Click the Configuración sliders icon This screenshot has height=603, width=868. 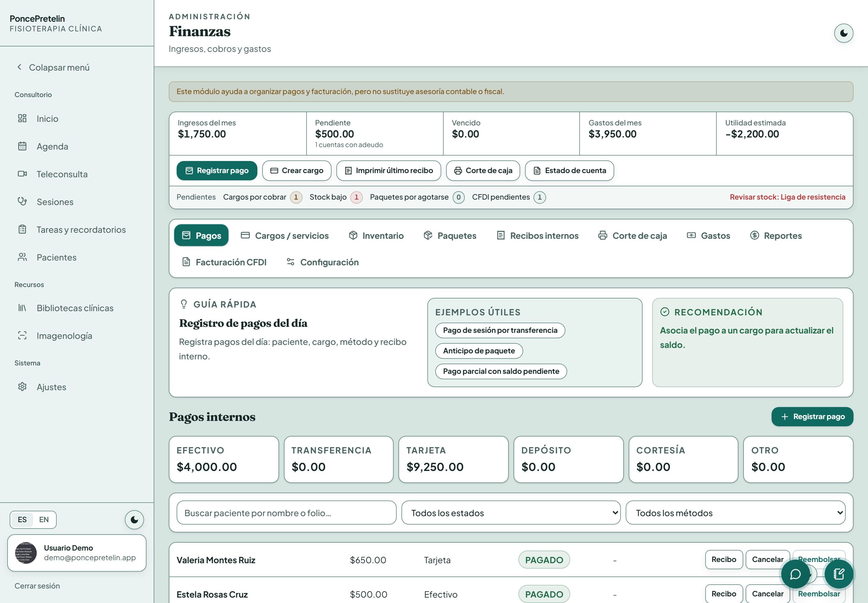point(291,262)
